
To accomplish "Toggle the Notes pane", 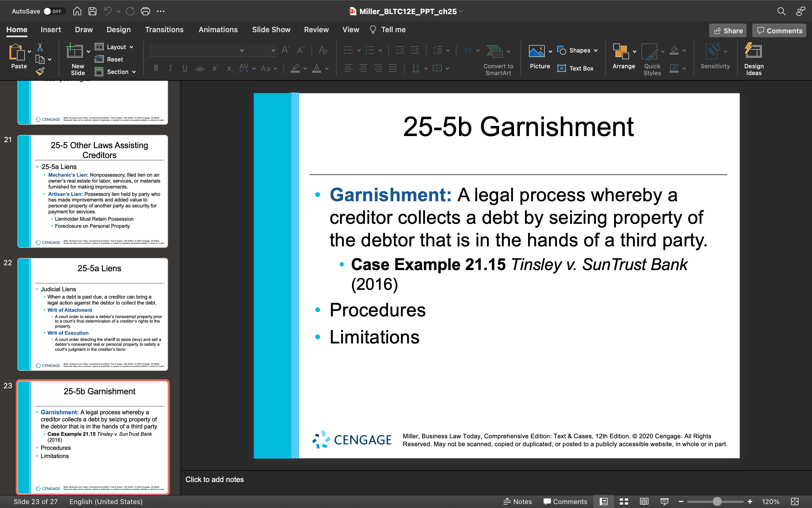I will tap(518, 502).
